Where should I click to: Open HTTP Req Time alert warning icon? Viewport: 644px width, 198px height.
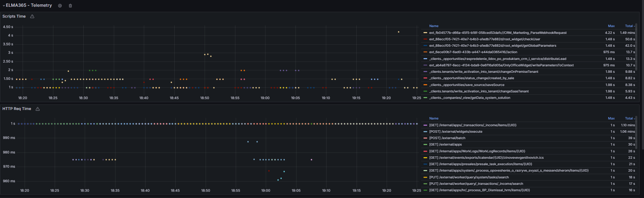pyautogui.click(x=37, y=109)
